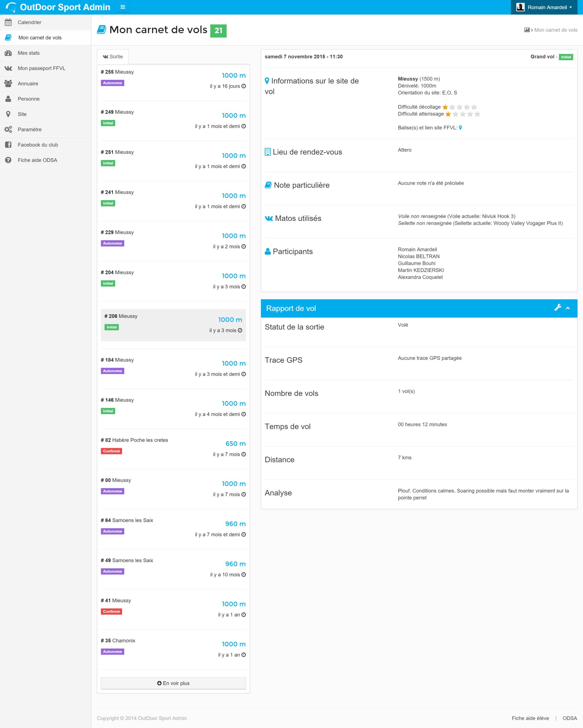
Task: Click the Facebook du club icon
Action: click(x=8, y=145)
